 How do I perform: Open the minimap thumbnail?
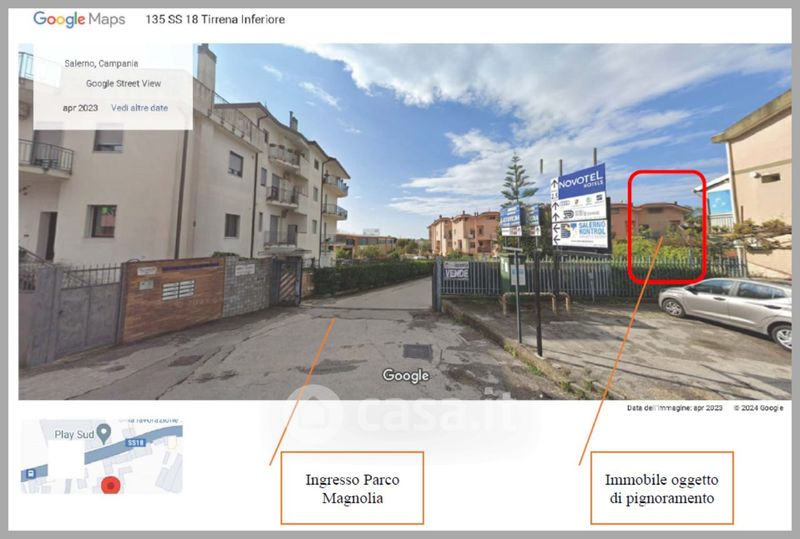click(102, 457)
